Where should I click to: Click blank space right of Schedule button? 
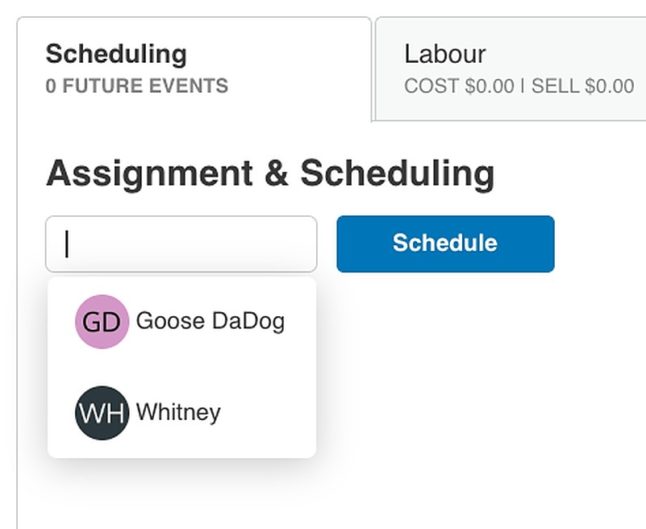pos(599,244)
